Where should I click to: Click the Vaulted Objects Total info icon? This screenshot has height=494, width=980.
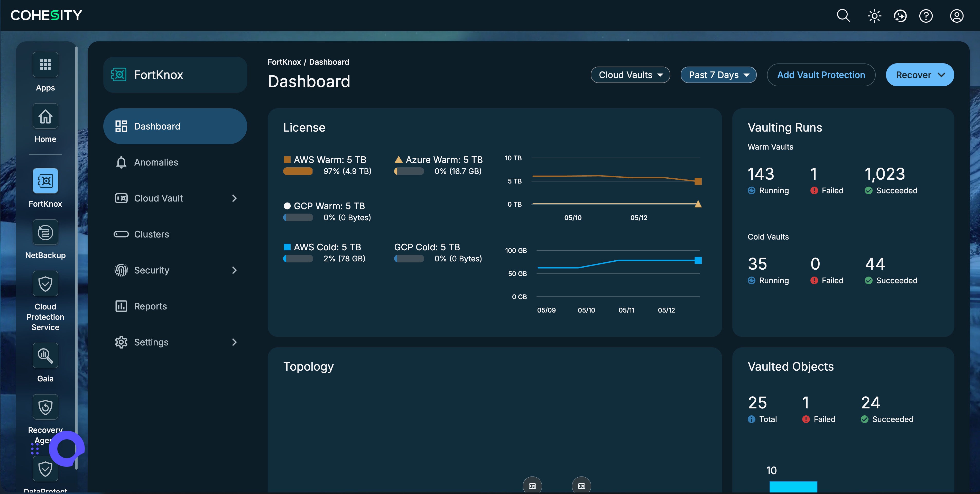point(751,419)
